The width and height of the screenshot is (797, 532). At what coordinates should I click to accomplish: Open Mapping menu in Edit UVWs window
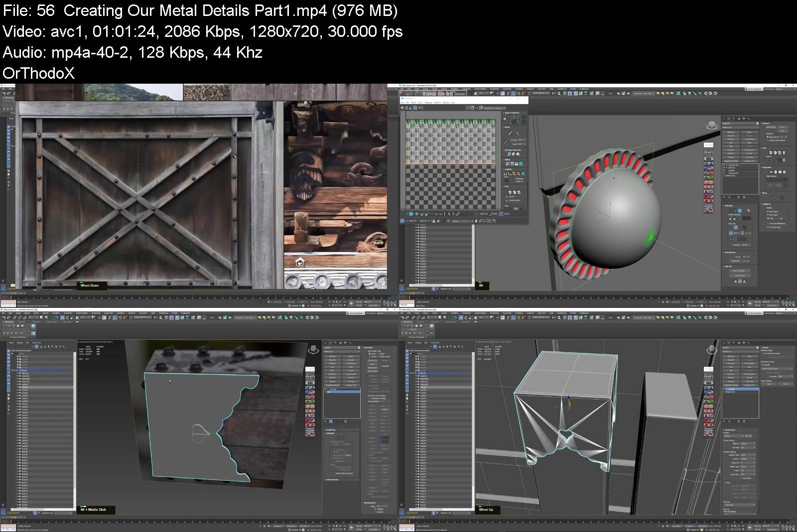click(428, 103)
